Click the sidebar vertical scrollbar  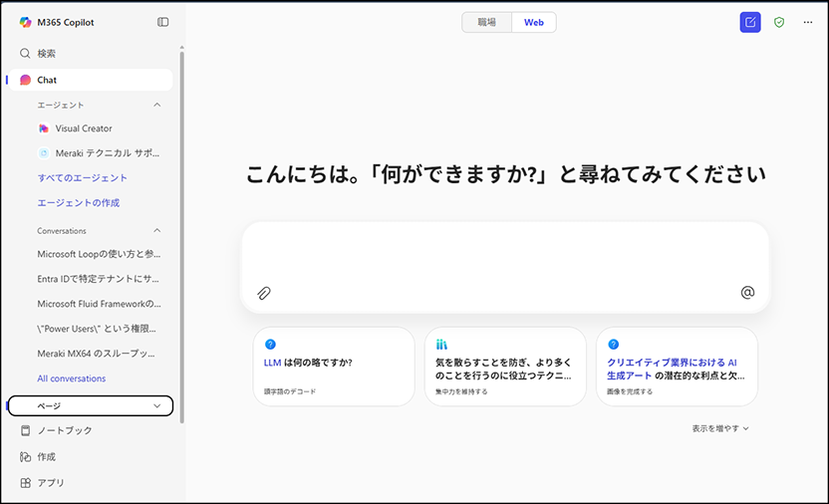pos(182,237)
